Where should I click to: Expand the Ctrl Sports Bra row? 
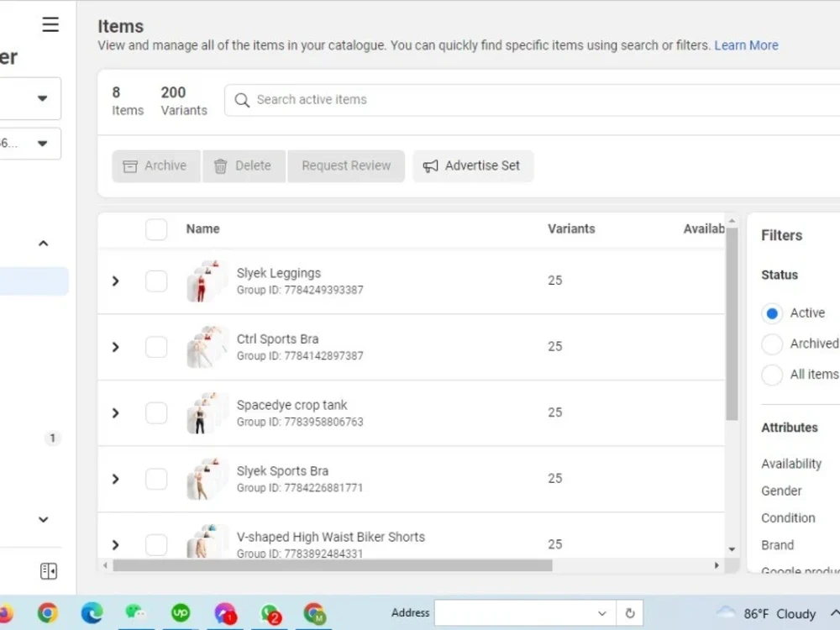115,347
